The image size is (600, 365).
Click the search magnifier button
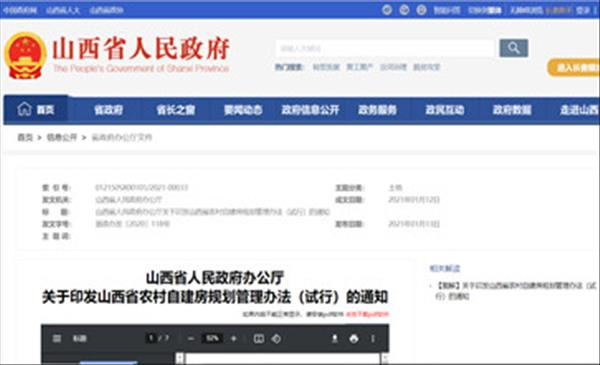click(514, 48)
